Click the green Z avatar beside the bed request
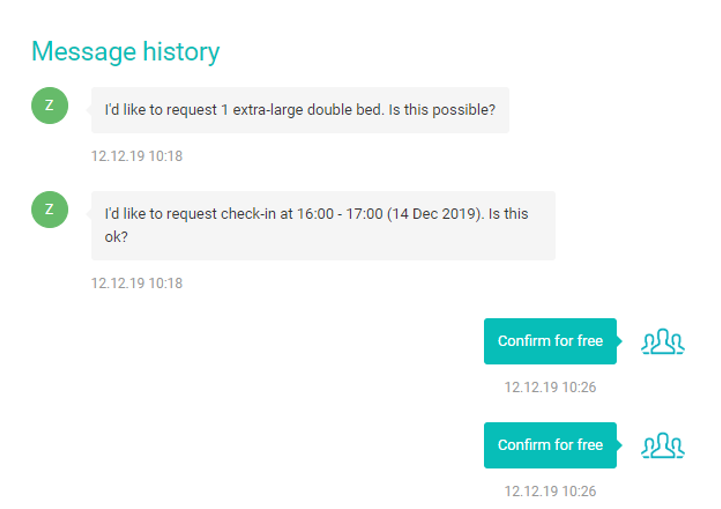Image resolution: width=721 pixels, height=509 pixels. point(50,105)
